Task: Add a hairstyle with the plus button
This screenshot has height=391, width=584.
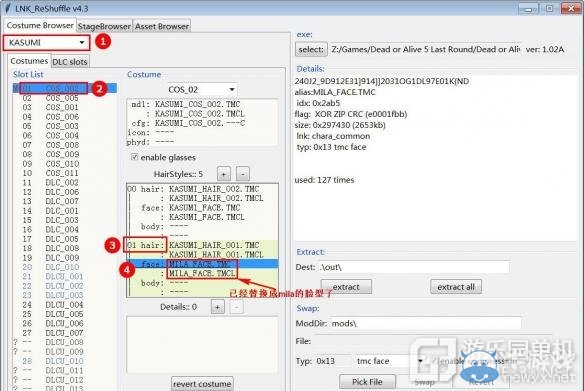Action: [x=223, y=174]
